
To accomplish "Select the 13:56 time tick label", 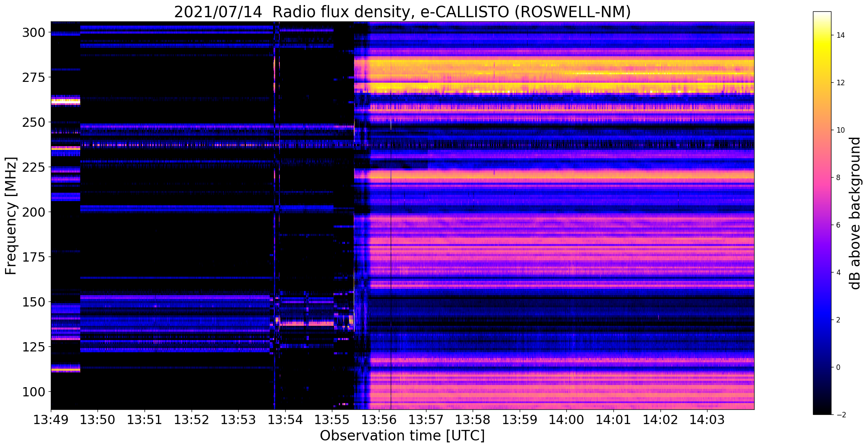I will pos(379,420).
